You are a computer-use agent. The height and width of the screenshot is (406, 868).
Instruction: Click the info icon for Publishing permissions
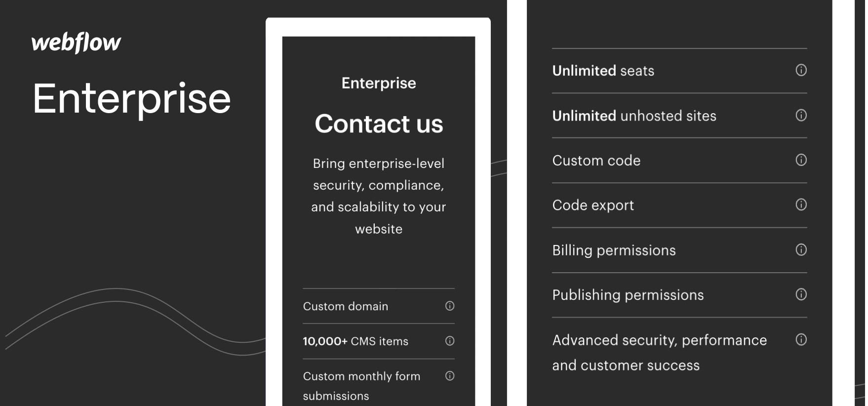click(x=801, y=294)
